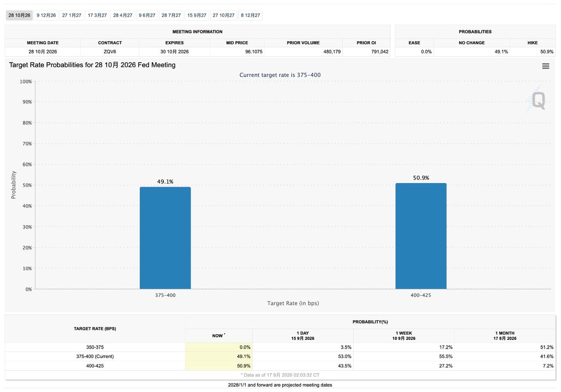
Task: Click the PRIOR VOLUME column header
Action: pos(303,43)
